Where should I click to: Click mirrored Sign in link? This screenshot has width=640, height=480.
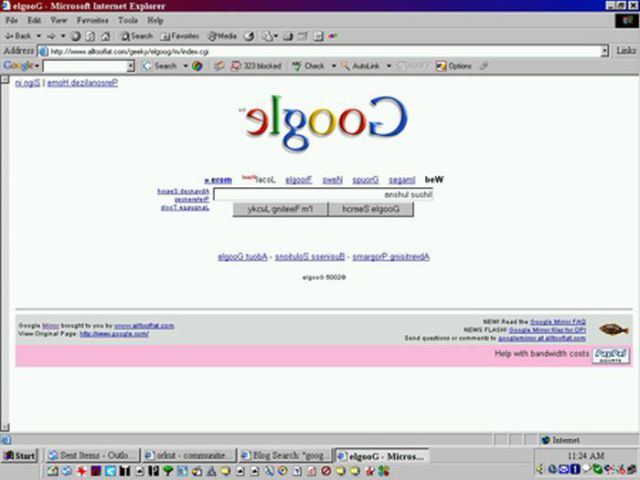(27, 83)
